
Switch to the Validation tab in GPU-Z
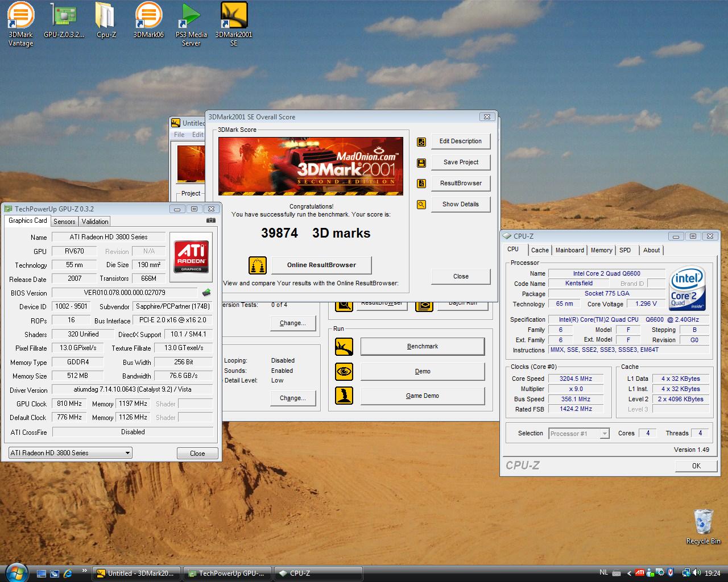[x=94, y=222]
